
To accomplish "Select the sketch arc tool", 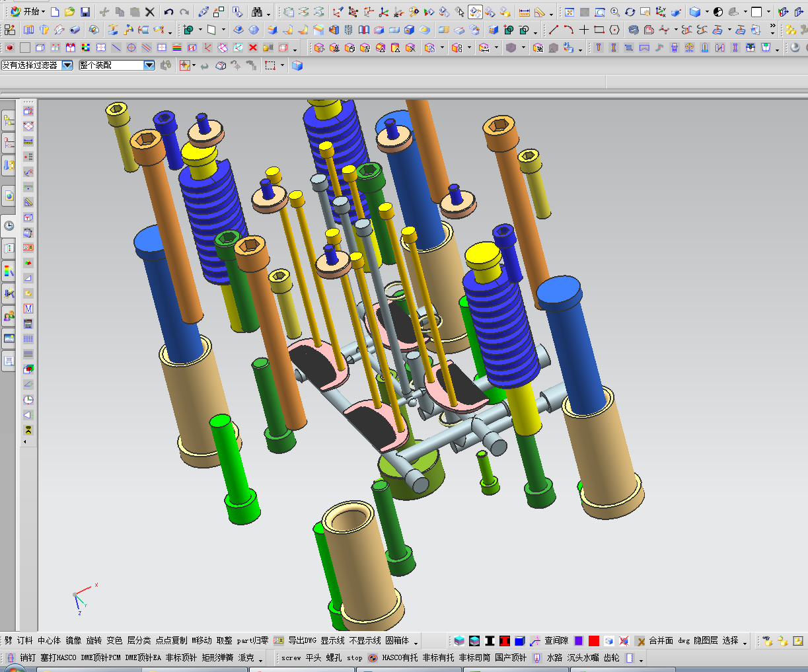I will (568, 30).
